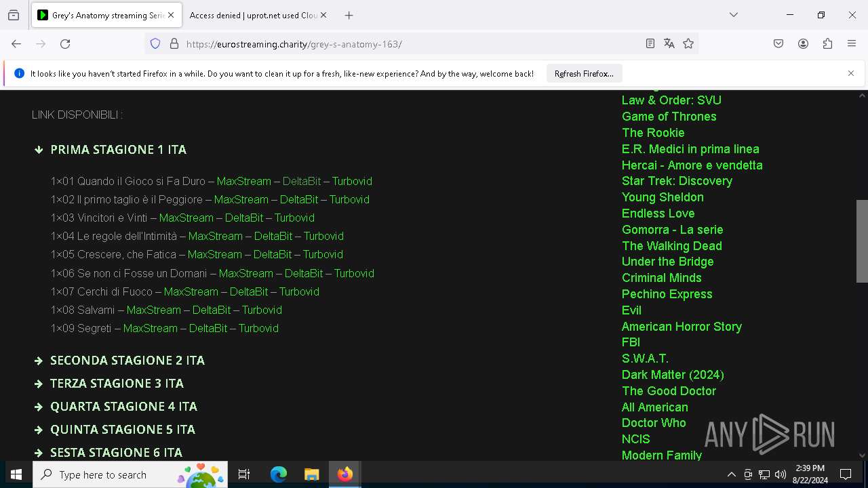Select 1×01 Quando il Gioco si Fa Duro text

click(x=127, y=181)
